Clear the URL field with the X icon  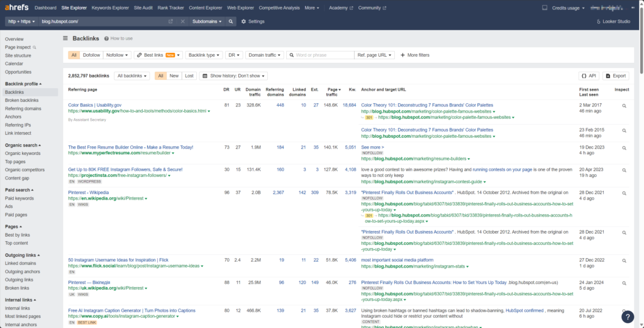[182, 21]
